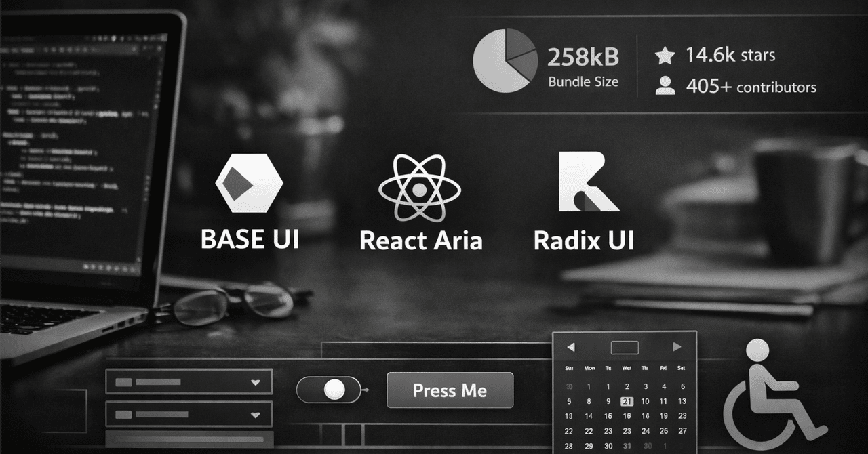Viewport: 868px width, 454px height.
Task: Click the calendar month field
Action: [x=625, y=348]
